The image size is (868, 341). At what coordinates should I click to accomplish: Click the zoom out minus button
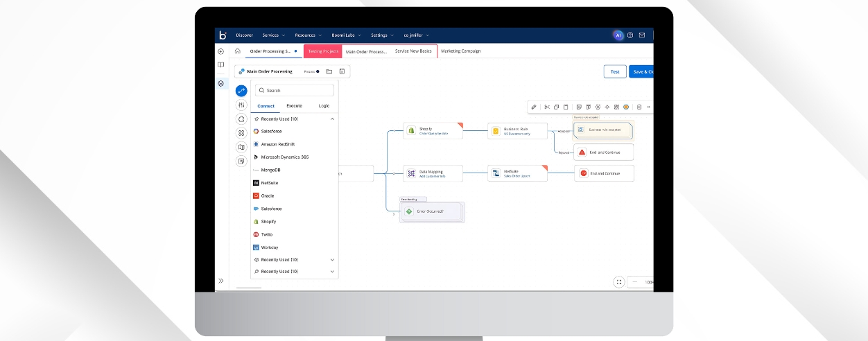[635, 282]
